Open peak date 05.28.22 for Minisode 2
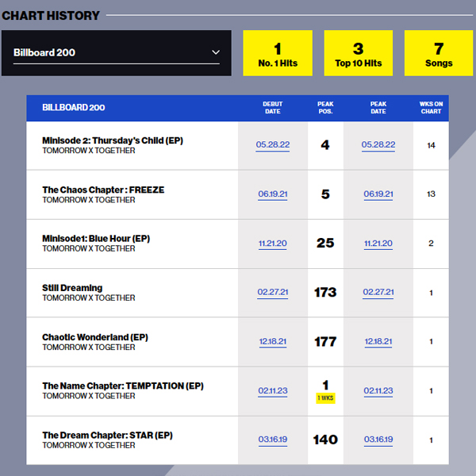 378,145
